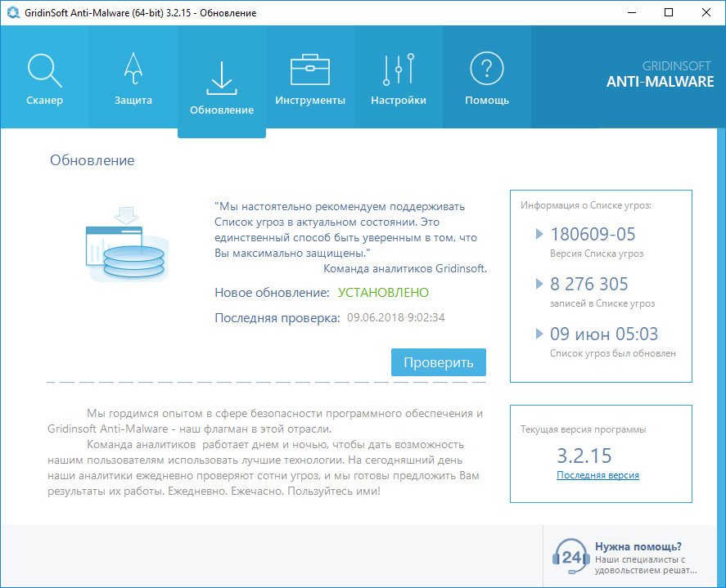Click the Обновление page heading
The height and width of the screenshot is (588, 726).
92,160
